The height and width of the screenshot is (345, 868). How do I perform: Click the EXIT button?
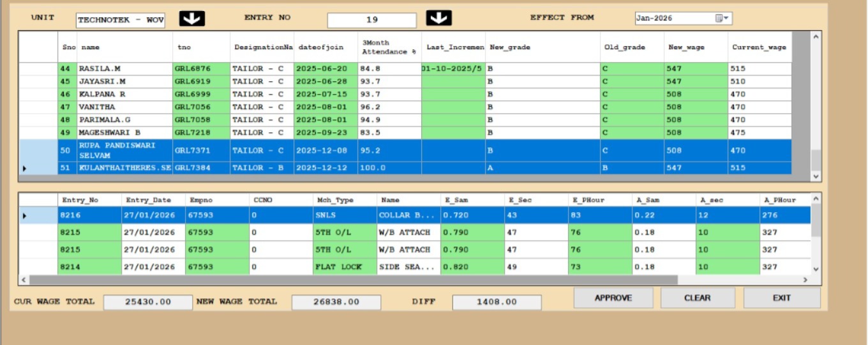coord(781,298)
